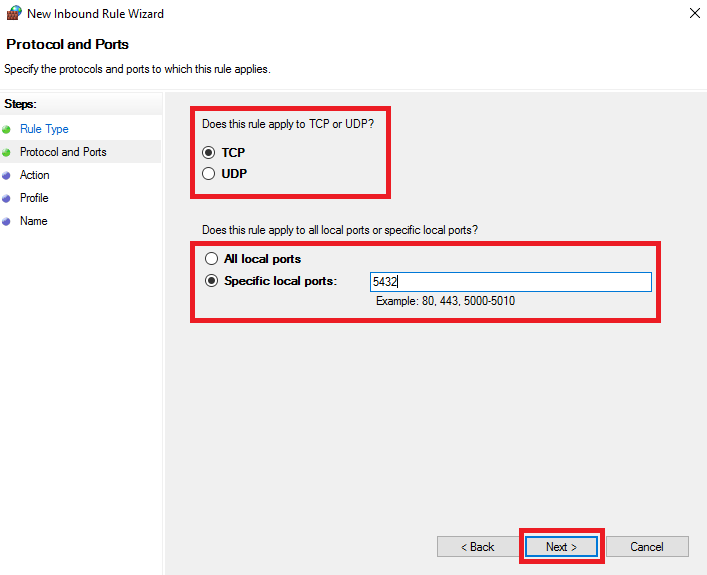Select the Name step in sidebar
707x575 pixels.
34,221
